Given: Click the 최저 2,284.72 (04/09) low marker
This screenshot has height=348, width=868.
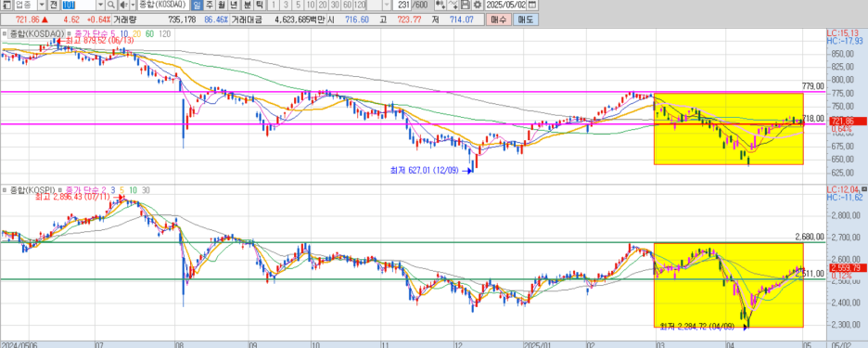Looking at the screenshot, I should tap(704, 327).
